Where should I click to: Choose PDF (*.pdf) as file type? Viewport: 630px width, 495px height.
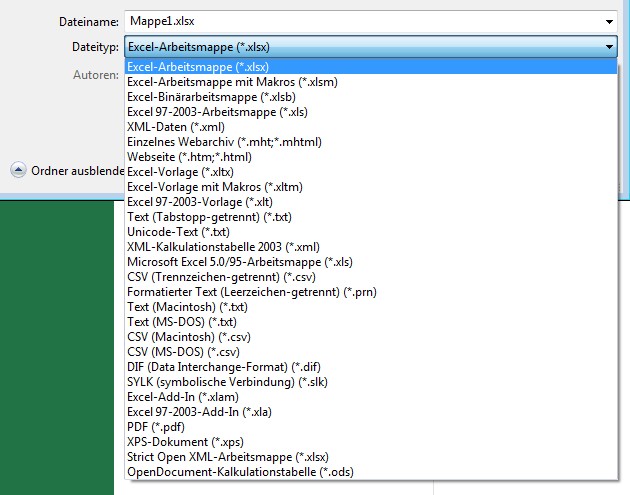(x=371, y=427)
